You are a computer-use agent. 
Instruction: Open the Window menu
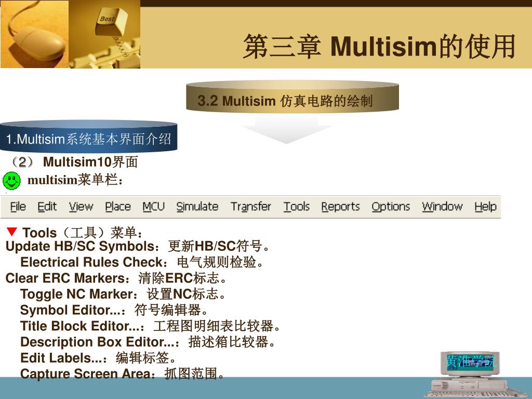pos(442,206)
